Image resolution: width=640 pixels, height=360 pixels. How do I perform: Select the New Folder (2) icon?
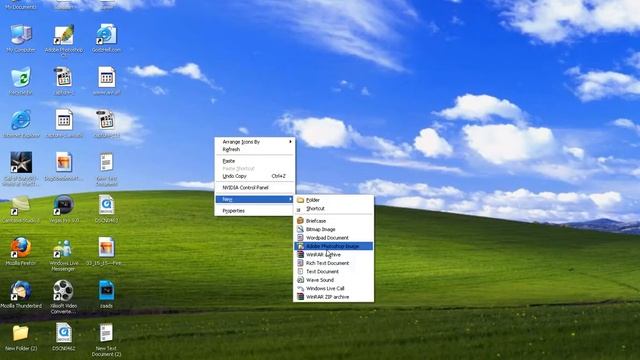[20, 333]
